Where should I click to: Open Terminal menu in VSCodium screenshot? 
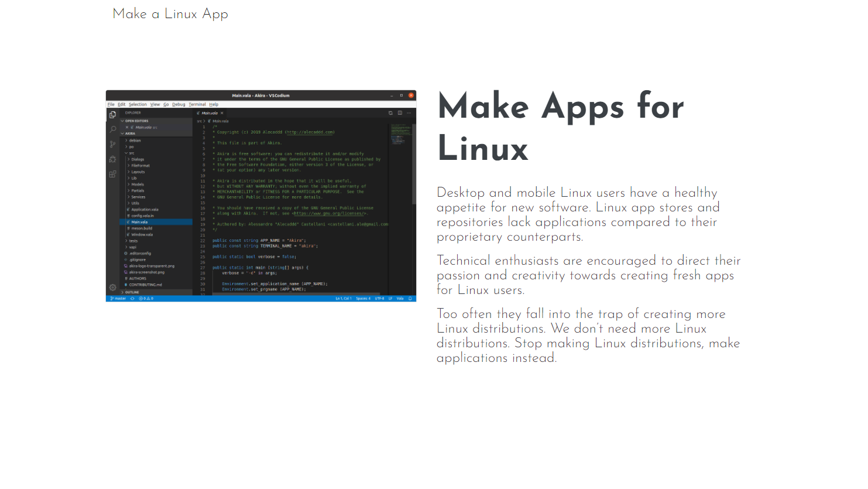tap(197, 104)
